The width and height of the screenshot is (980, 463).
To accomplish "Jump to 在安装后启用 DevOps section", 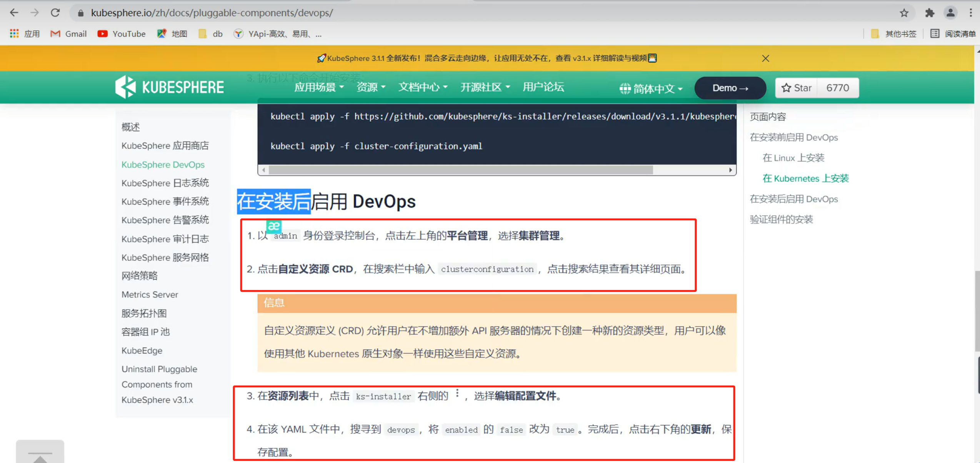I will 794,199.
